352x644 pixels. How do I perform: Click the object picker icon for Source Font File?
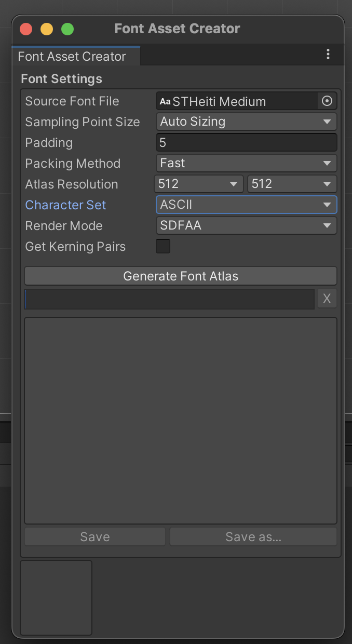(327, 101)
